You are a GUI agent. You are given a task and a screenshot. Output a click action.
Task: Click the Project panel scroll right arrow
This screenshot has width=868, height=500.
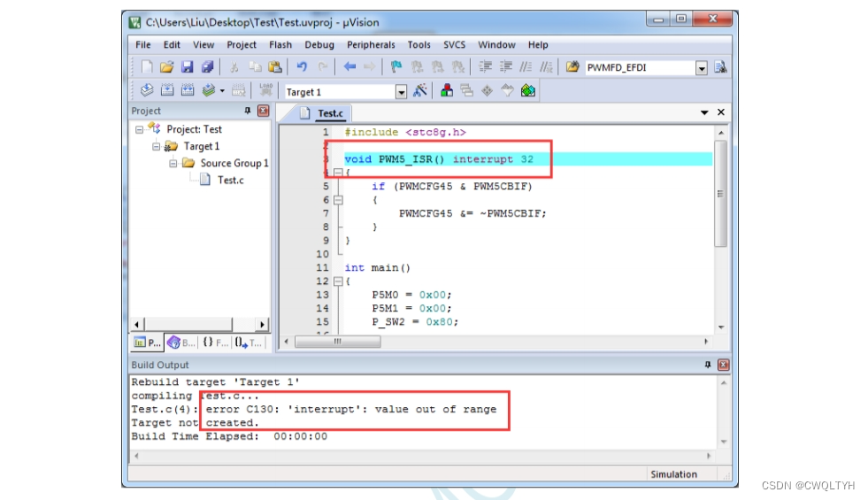[x=263, y=325]
